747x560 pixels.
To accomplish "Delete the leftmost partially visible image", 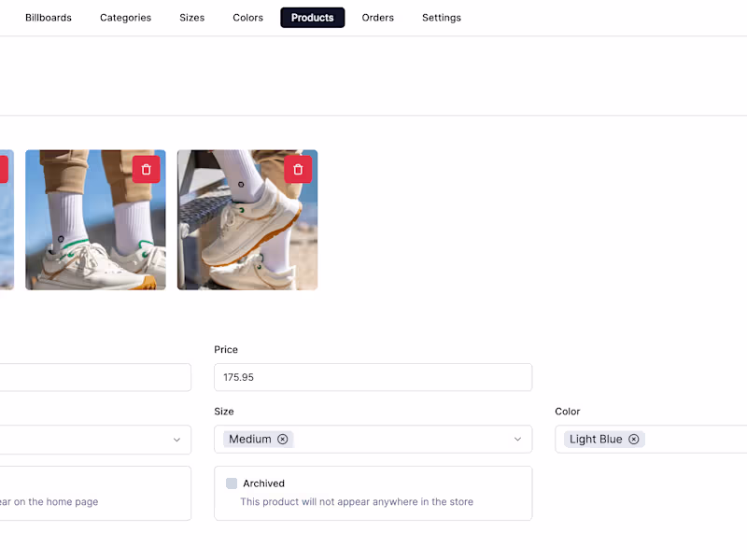I will 2,169.
